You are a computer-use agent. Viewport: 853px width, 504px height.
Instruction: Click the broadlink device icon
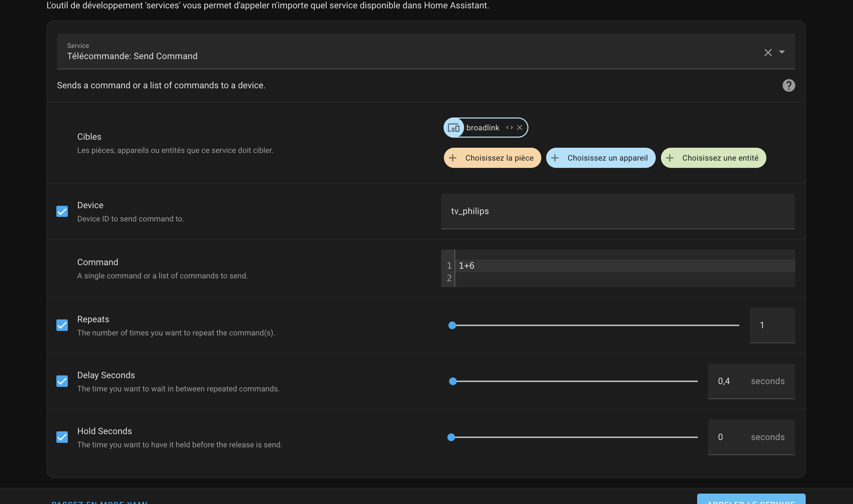454,128
